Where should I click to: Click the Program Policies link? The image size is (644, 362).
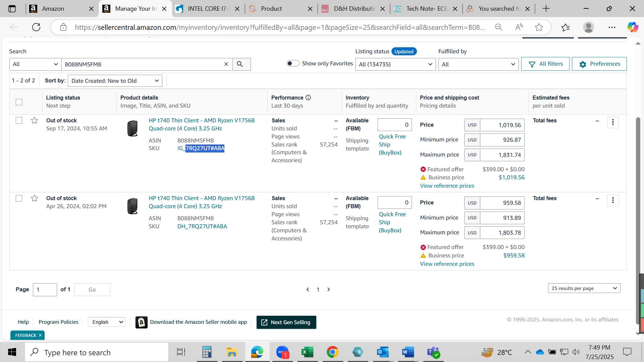click(58, 322)
